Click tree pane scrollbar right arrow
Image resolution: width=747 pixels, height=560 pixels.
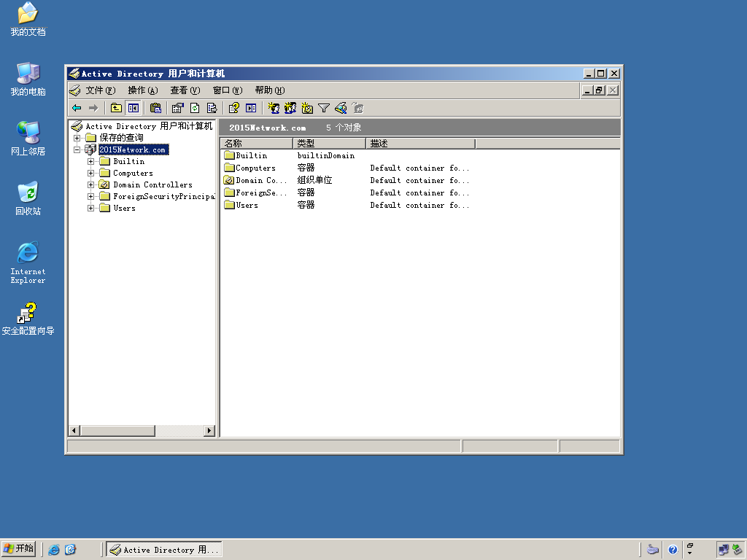click(209, 430)
